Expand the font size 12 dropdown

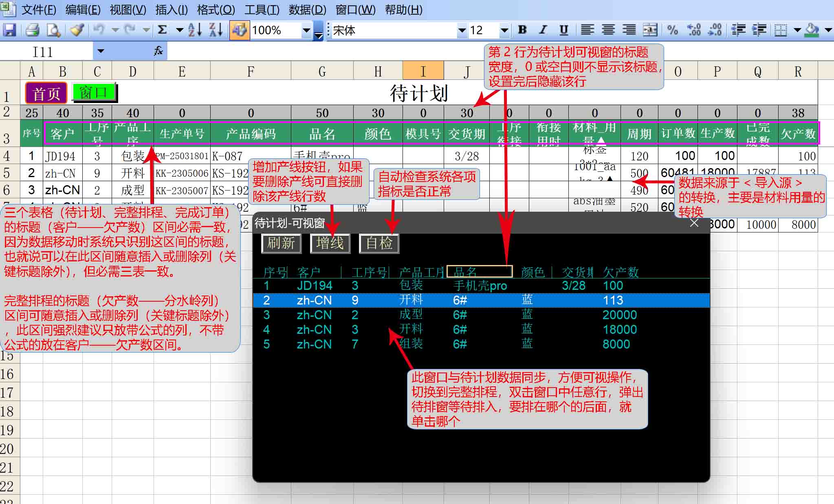point(504,30)
